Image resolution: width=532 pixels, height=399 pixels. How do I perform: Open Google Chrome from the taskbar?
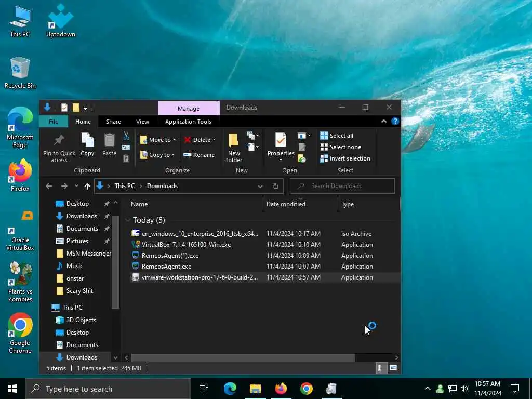click(x=307, y=389)
